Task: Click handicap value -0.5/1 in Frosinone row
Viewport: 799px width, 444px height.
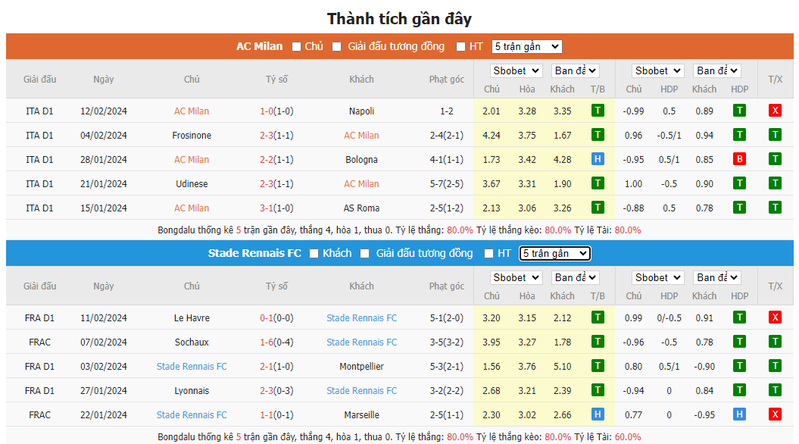Action: coord(669,136)
